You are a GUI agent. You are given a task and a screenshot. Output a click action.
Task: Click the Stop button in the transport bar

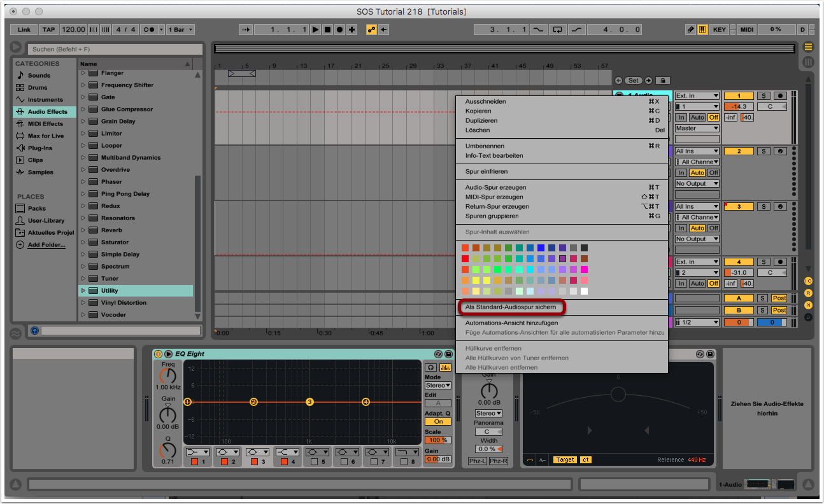click(327, 30)
